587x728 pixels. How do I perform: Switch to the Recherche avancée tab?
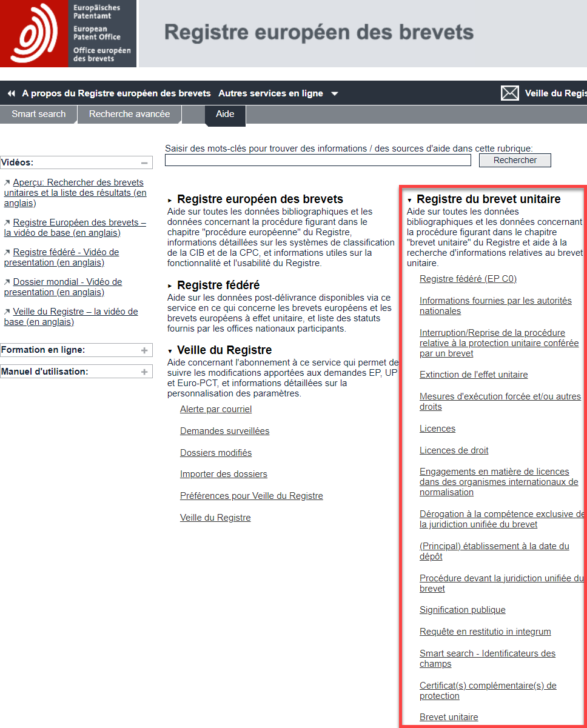(129, 114)
